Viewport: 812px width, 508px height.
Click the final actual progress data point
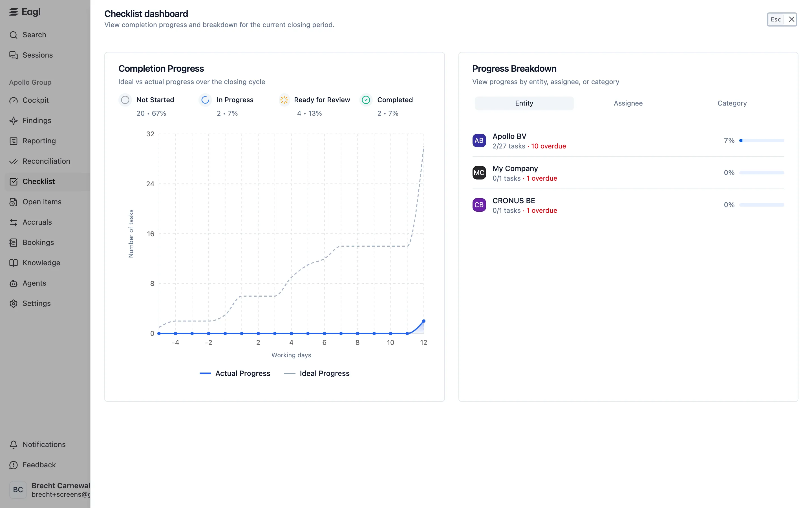423,321
